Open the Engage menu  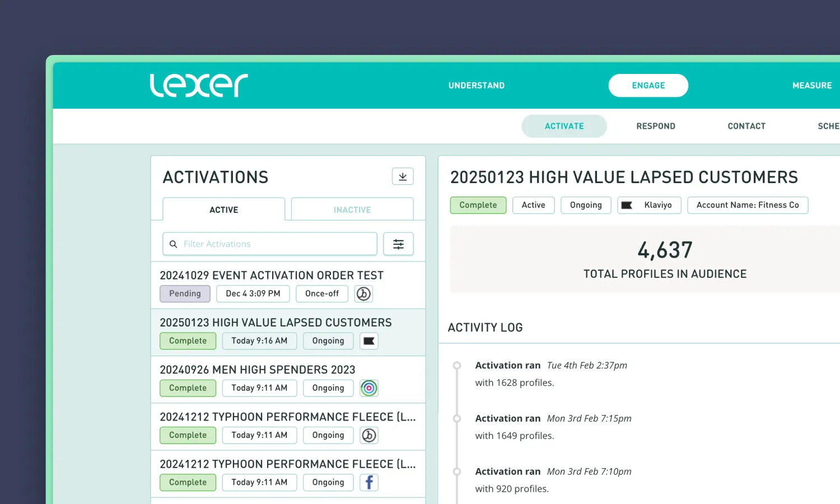648,86
